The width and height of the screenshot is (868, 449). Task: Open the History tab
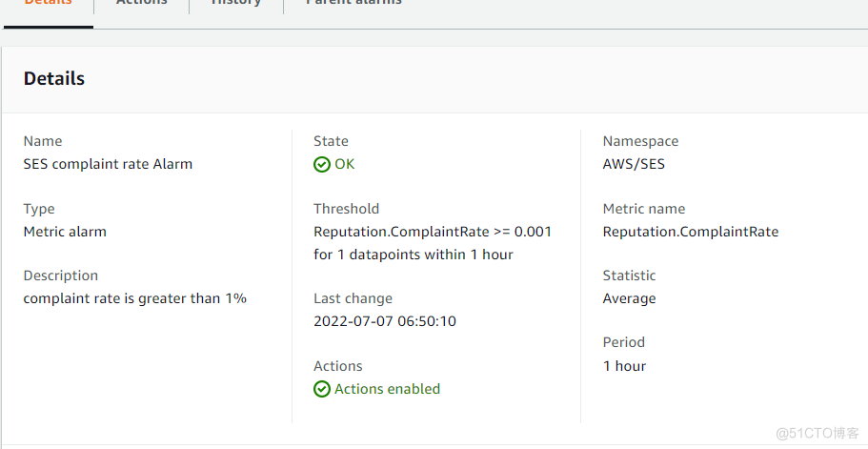tap(235, 4)
